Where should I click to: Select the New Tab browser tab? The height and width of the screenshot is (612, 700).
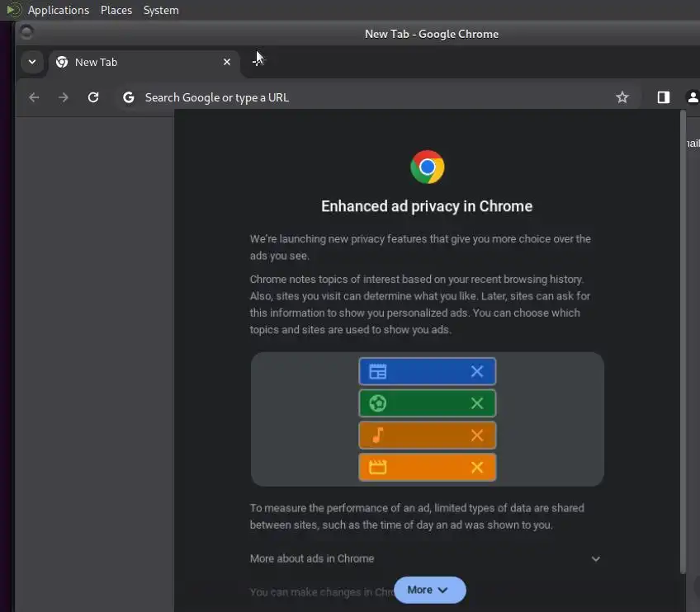[x=143, y=62]
